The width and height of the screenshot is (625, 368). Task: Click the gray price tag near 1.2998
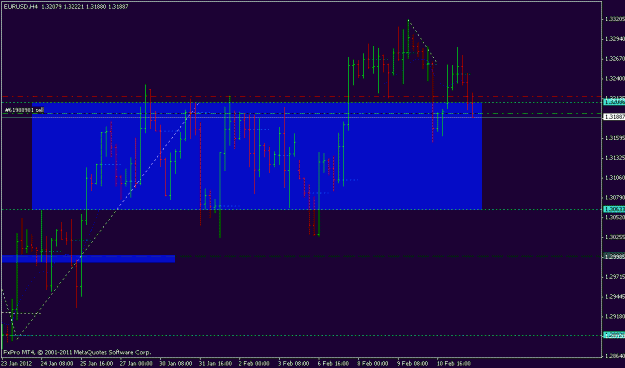tap(614, 256)
